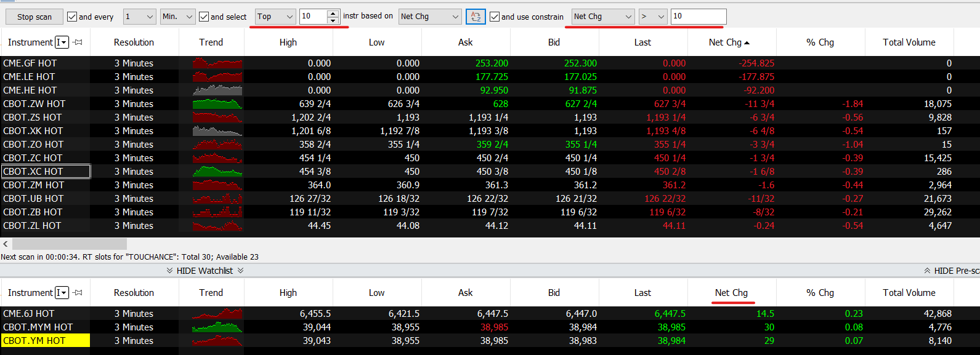Select the CBOT.ZM HOT instrument

coord(34,185)
